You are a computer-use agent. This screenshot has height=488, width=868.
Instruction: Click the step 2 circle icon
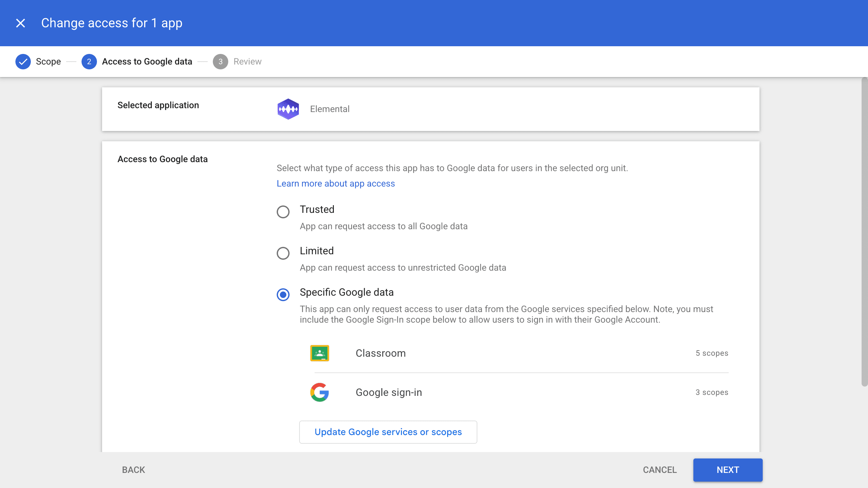(89, 62)
